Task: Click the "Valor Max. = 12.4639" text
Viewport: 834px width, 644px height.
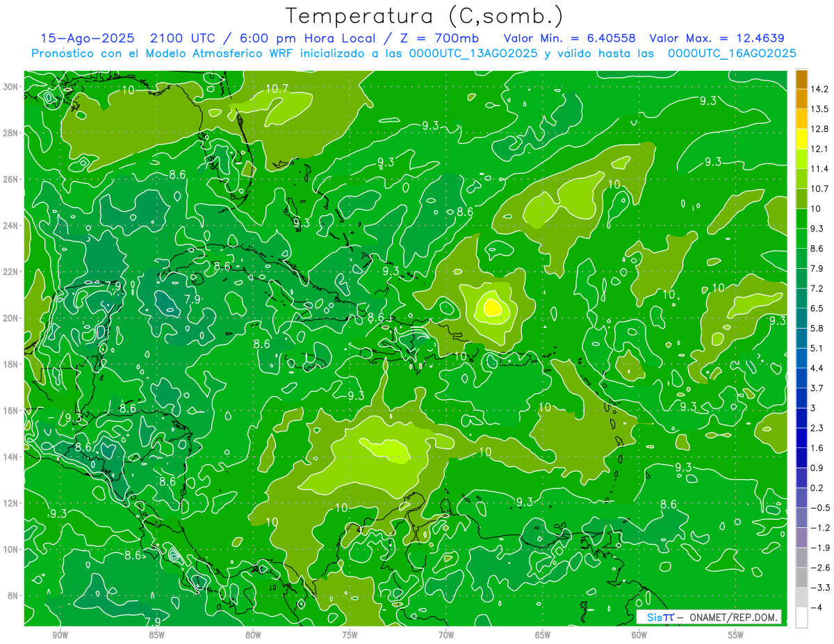Action: point(717,38)
